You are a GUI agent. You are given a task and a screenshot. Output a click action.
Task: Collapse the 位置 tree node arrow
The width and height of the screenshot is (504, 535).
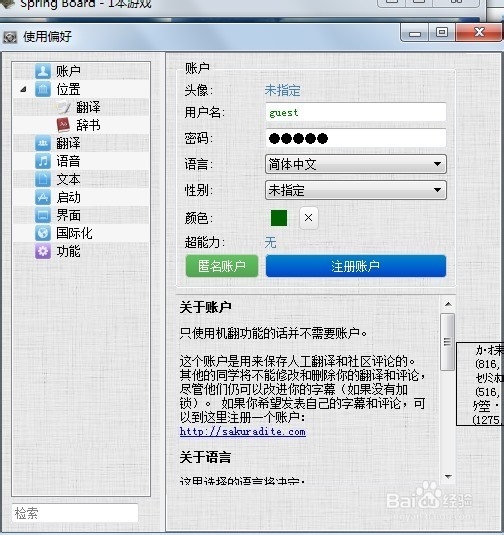(23, 89)
